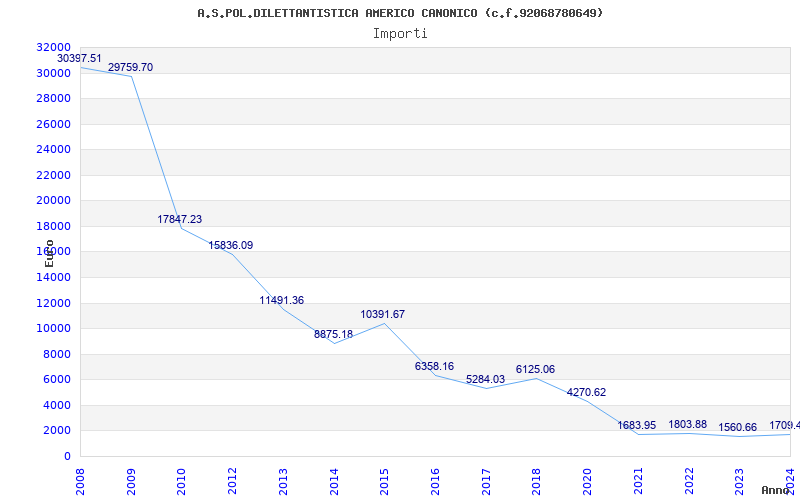This screenshot has width=800, height=500.
Task: Click the 1683.95 data label
Action: (637, 425)
